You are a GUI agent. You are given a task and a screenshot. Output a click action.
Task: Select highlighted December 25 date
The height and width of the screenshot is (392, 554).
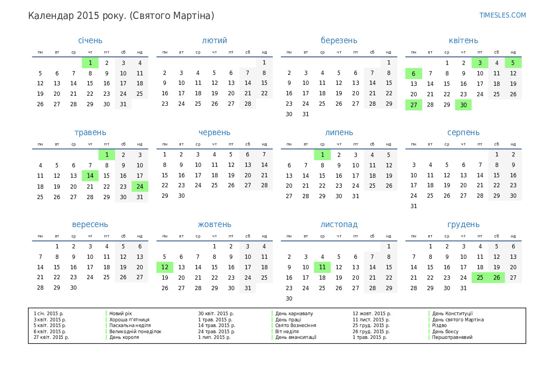pyautogui.click(x=480, y=278)
